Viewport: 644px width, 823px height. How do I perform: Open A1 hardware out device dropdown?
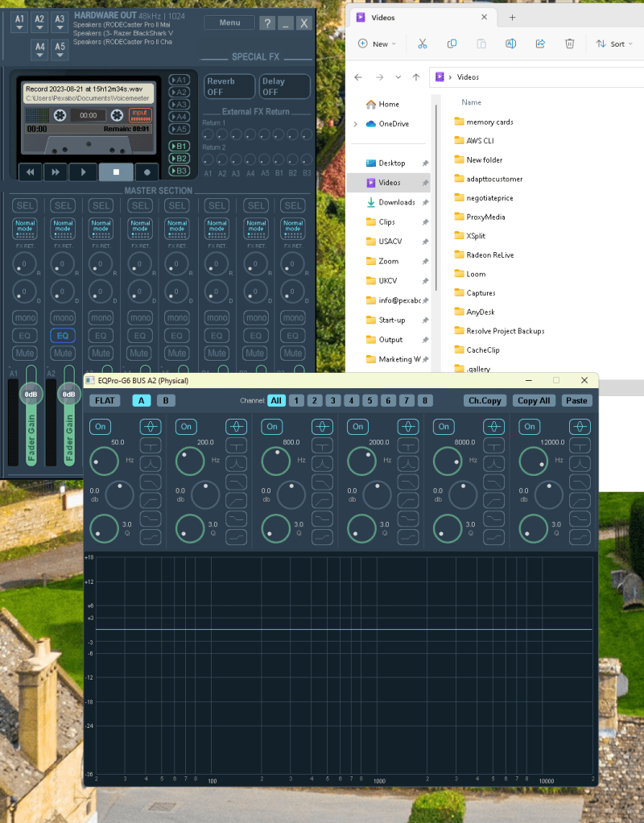pos(19,22)
